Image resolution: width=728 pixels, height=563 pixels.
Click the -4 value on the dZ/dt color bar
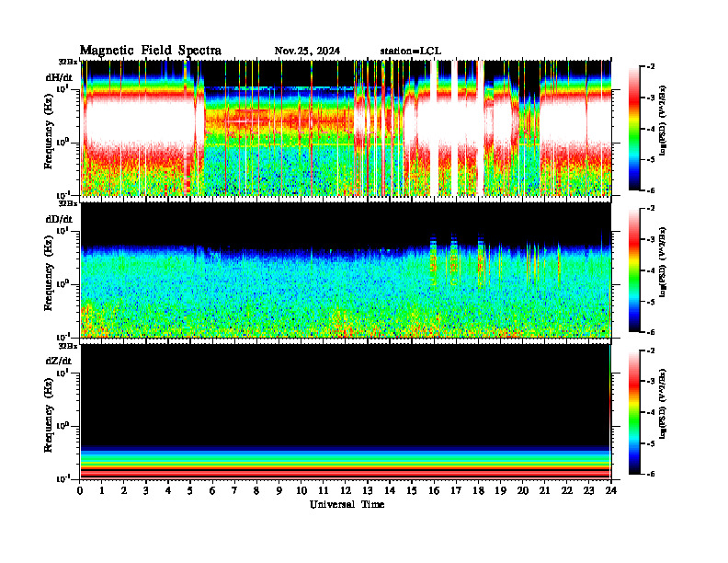tap(651, 412)
